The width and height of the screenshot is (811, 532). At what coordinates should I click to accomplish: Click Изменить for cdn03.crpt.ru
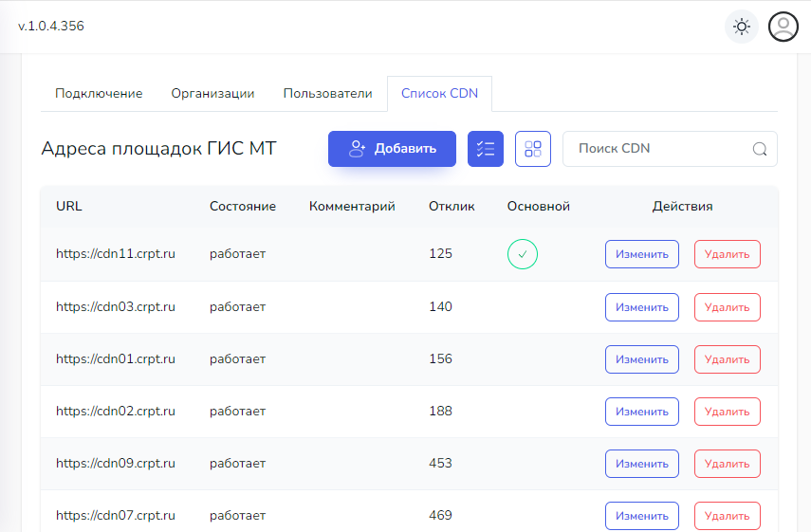click(x=642, y=307)
